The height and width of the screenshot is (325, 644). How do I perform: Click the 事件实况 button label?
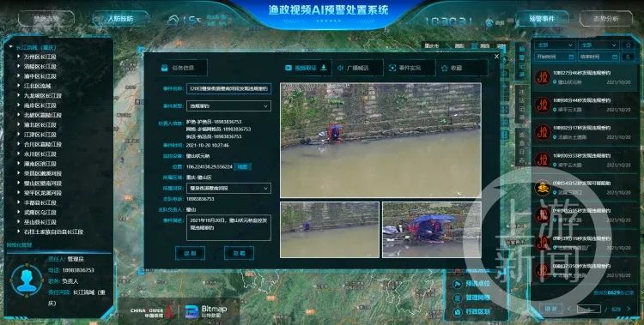coord(410,68)
